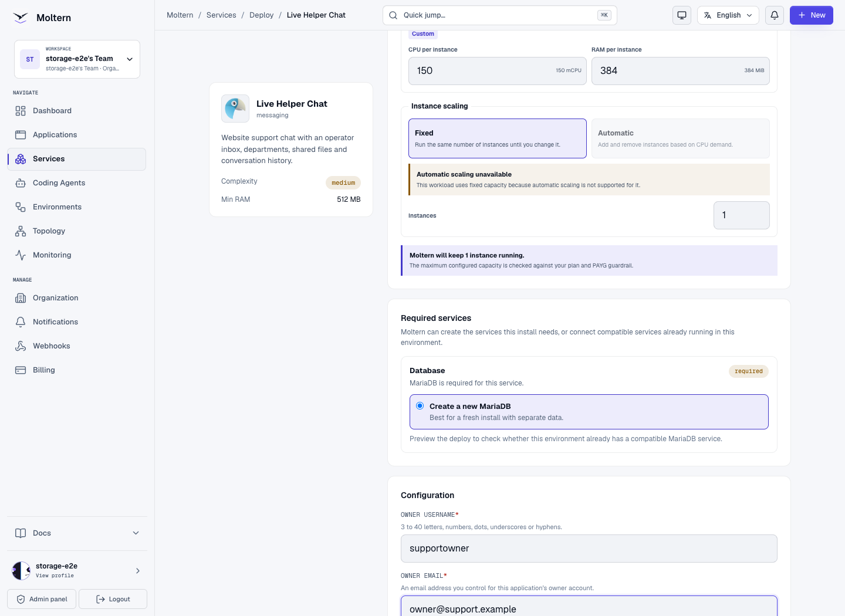This screenshot has width=845, height=616.
Task: Select the Automatic instance scaling option
Action: pos(681,138)
